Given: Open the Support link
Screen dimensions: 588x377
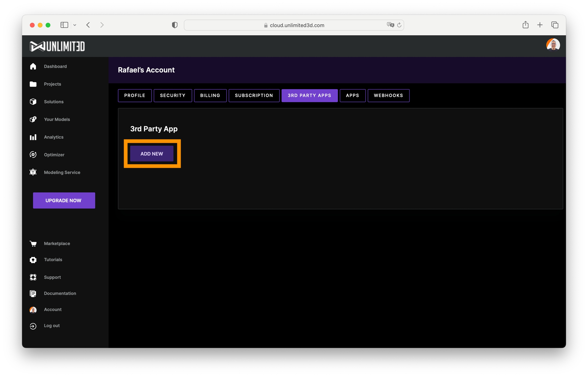Looking at the screenshot, I should 52,277.
